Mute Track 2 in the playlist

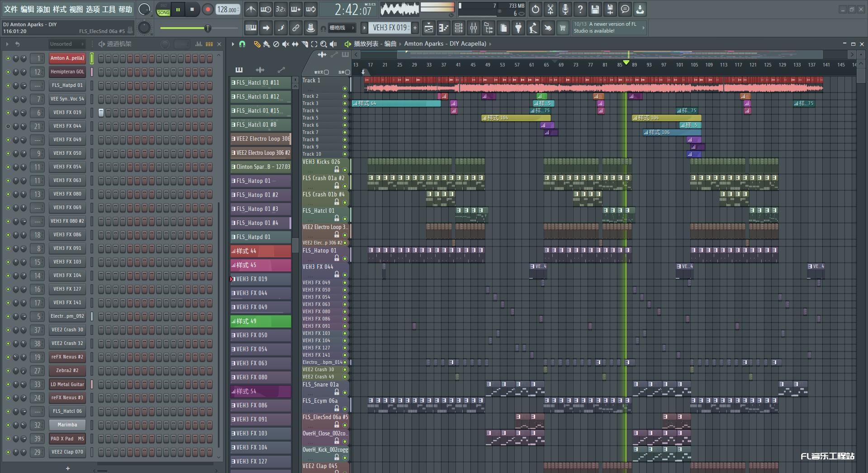(x=345, y=96)
